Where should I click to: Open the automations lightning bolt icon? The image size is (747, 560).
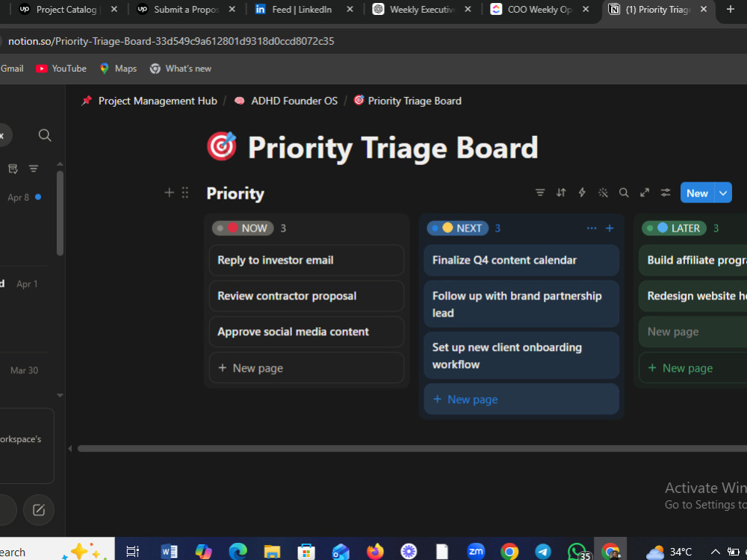tap(582, 193)
